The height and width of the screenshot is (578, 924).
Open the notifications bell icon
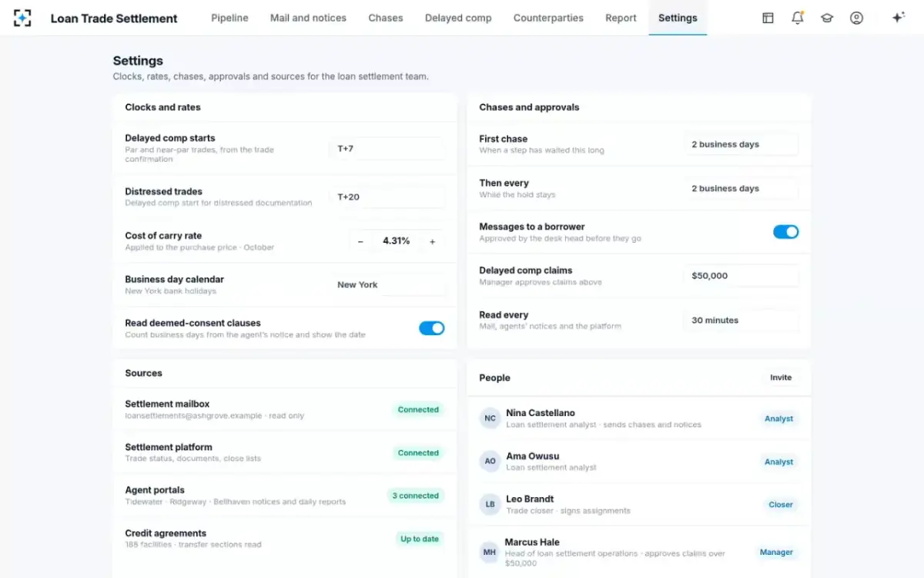798,18
